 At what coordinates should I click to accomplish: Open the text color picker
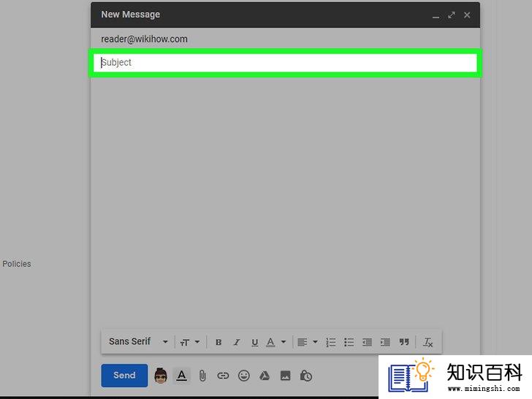click(x=276, y=342)
